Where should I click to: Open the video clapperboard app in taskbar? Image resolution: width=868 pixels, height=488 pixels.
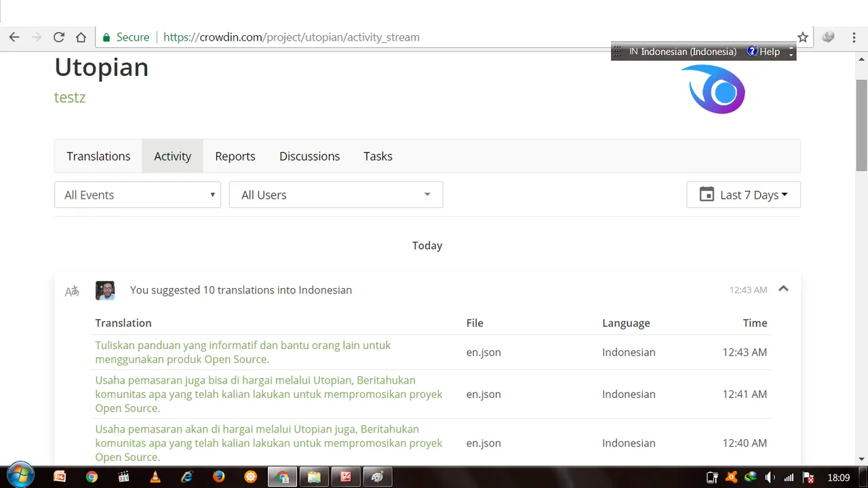click(123, 477)
